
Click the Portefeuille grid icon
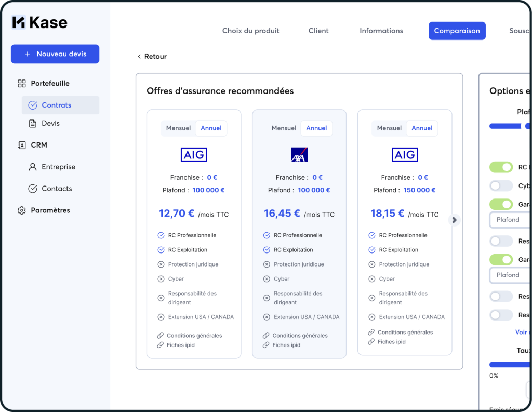pos(22,84)
